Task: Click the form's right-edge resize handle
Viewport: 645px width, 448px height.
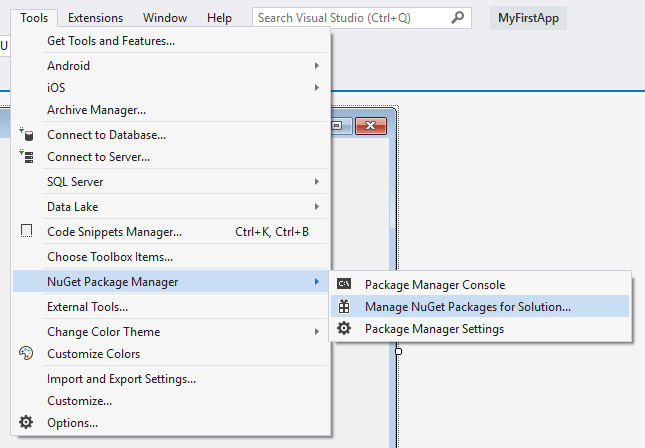Action: (x=398, y=351)
